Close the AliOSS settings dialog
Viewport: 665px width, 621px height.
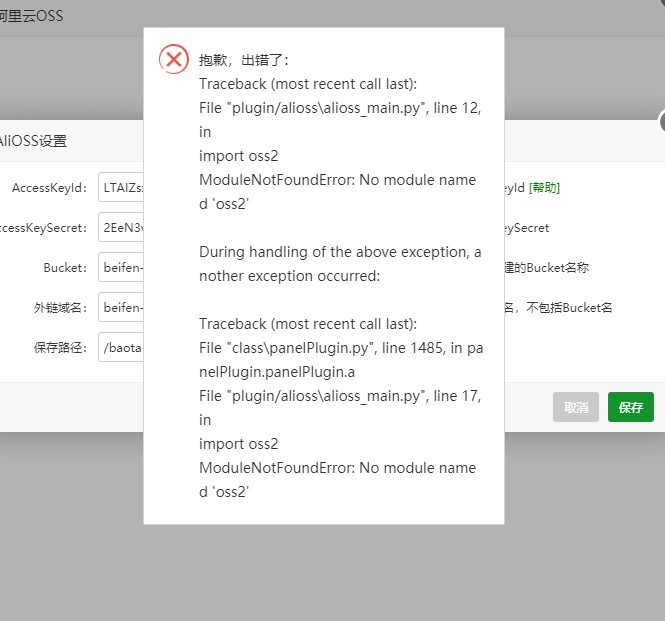[662, 122]
